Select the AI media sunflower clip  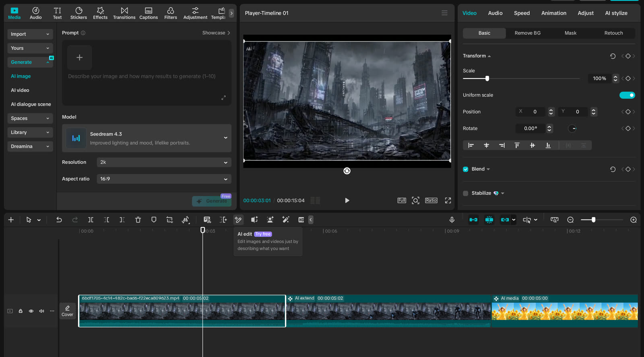pos(565,311)
